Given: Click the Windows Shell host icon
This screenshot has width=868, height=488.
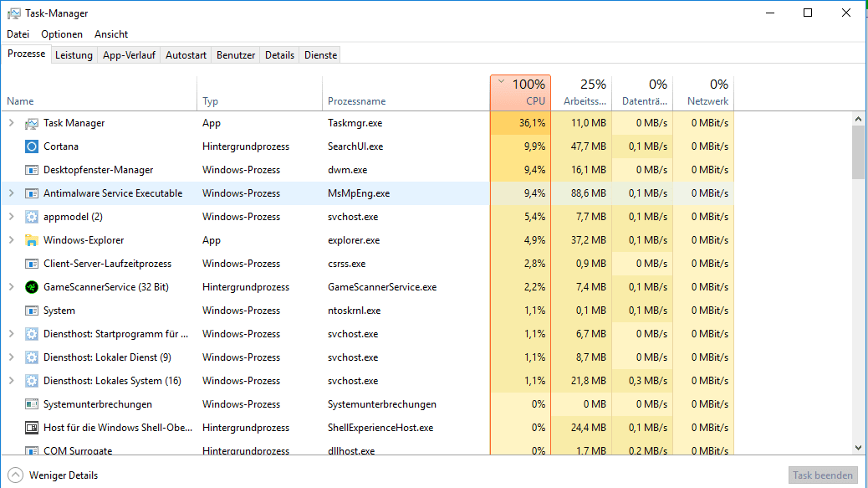Looking at the screenshot, I should [32, 428].
